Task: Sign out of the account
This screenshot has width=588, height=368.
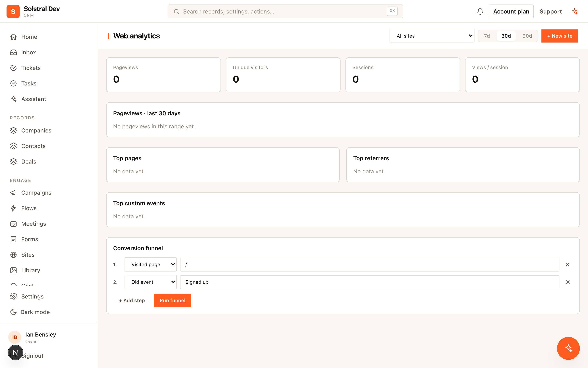Action: [32, 356]
